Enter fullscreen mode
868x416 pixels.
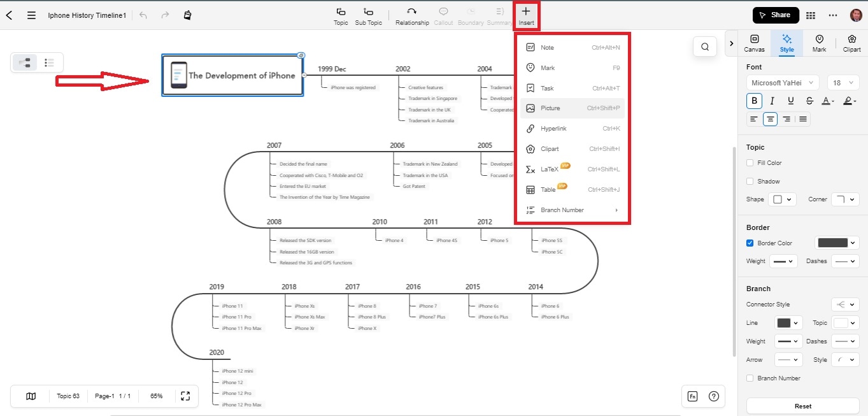click(x=185, y=396)
